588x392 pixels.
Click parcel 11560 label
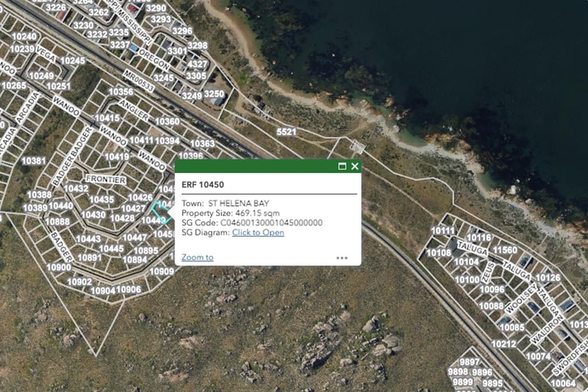click(x=505, y=250)
